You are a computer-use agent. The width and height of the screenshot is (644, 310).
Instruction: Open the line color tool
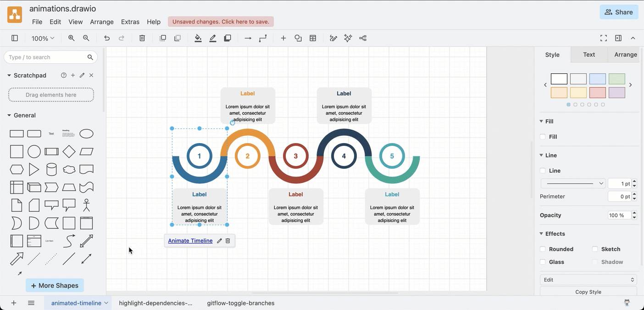point(213,39)
